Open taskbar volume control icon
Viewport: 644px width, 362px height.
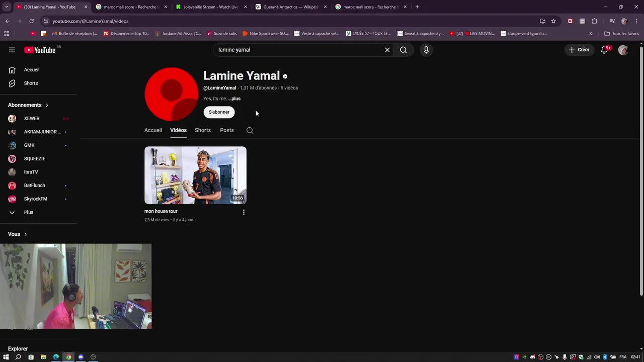pyautogui.click(x=597, y=357)
